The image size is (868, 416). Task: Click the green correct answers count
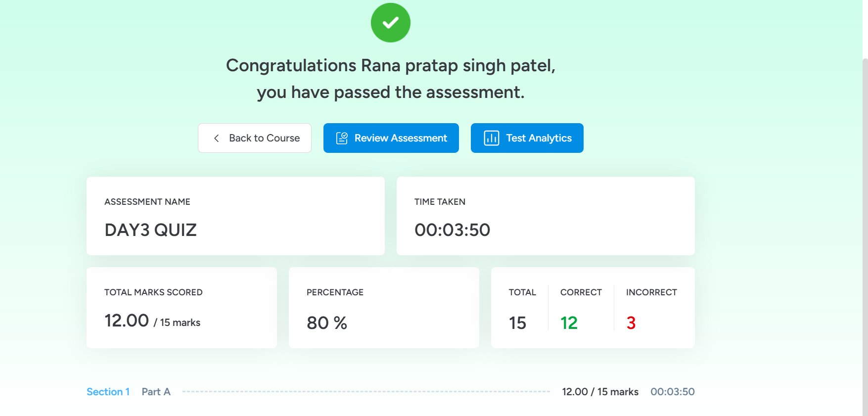coord(569,323)
